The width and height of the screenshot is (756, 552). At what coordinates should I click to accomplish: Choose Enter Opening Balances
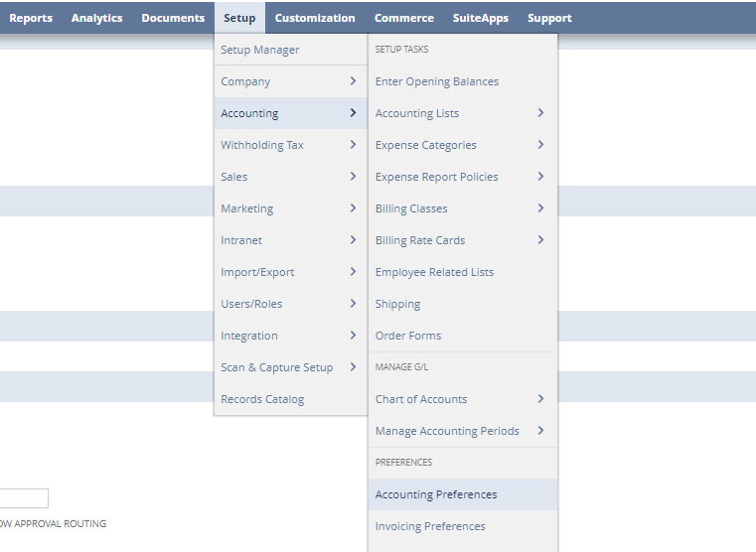point(463,81)
